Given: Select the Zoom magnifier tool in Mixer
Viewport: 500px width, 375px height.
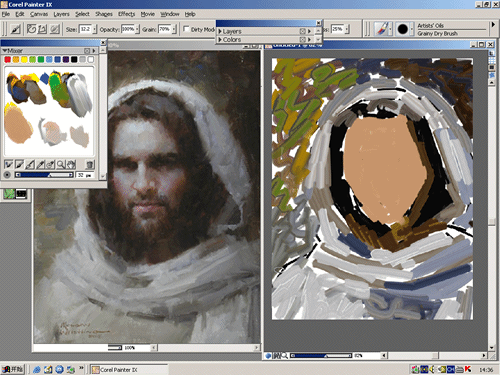Looking at the screenshot, I should coord(61,164).
